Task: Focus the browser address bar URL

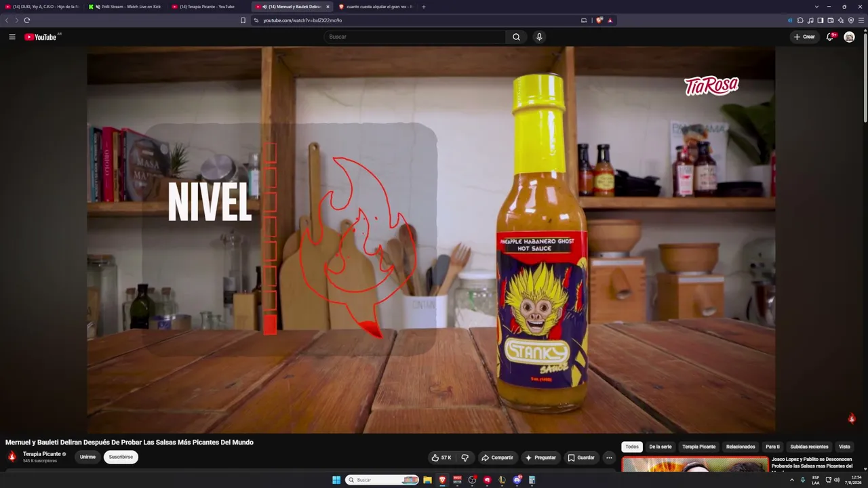Action: pyautogui.click(x=302, y=20)
